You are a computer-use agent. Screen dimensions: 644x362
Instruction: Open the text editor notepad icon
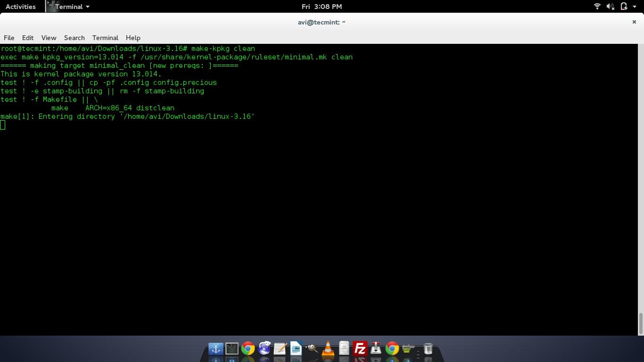point(280,349)
